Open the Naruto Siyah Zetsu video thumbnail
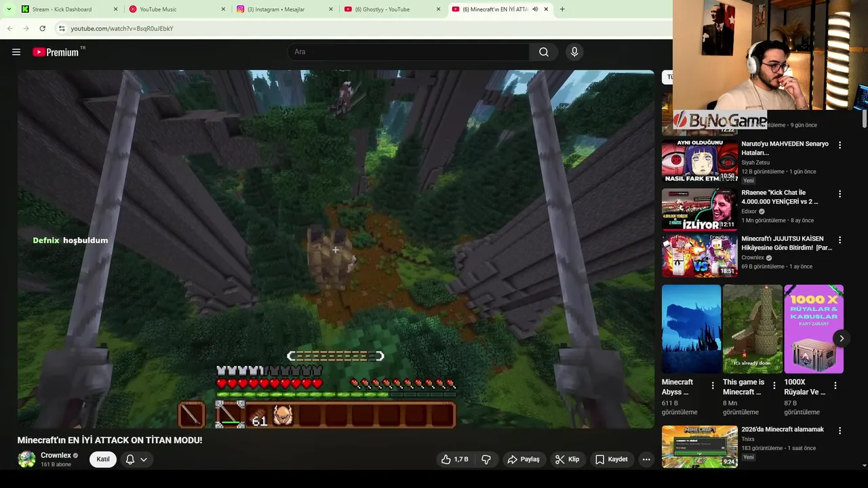Image resolution: width=868 pixels, height=488 pixels. click(699, 161)
